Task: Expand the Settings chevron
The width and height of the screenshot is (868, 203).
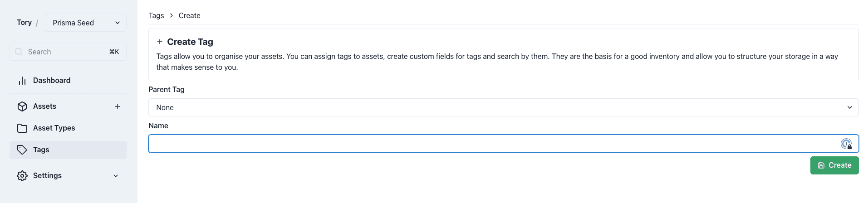Action: tap(116, 176)
